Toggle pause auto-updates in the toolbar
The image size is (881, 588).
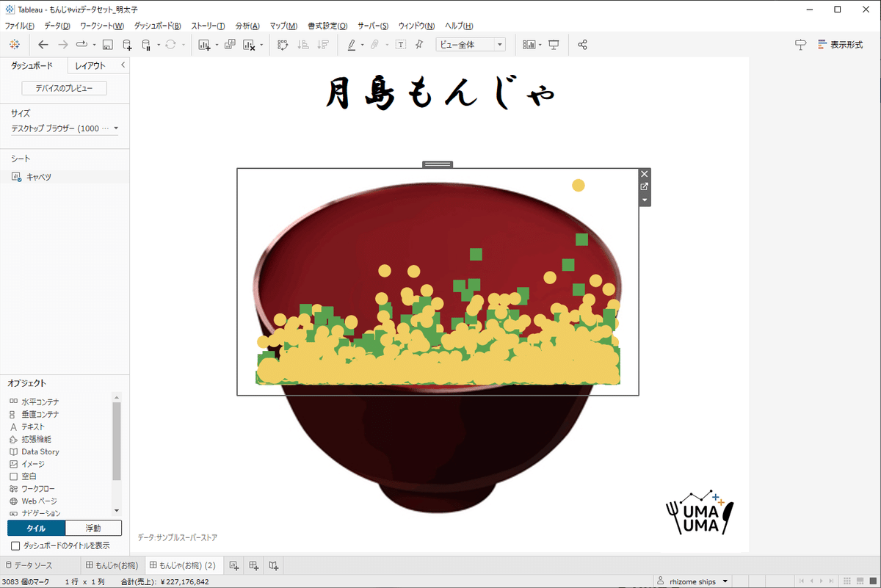click(x=147, y=44)
